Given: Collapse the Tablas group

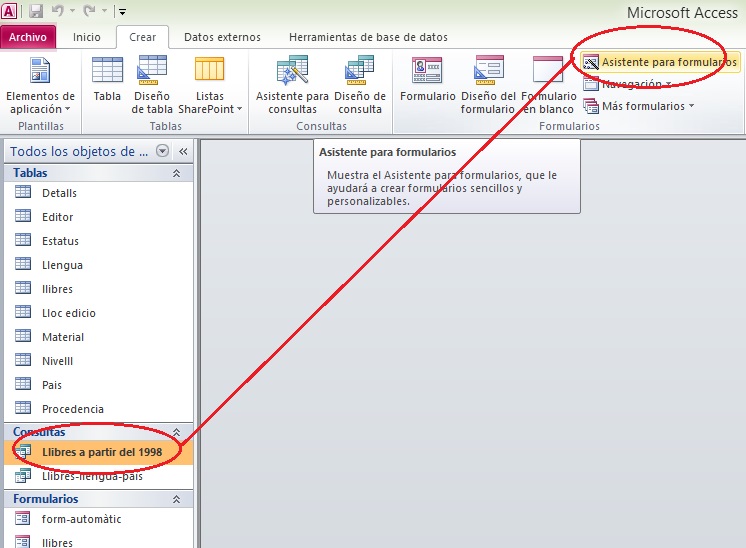Looking at the screenshot, I should click(177, 173).
